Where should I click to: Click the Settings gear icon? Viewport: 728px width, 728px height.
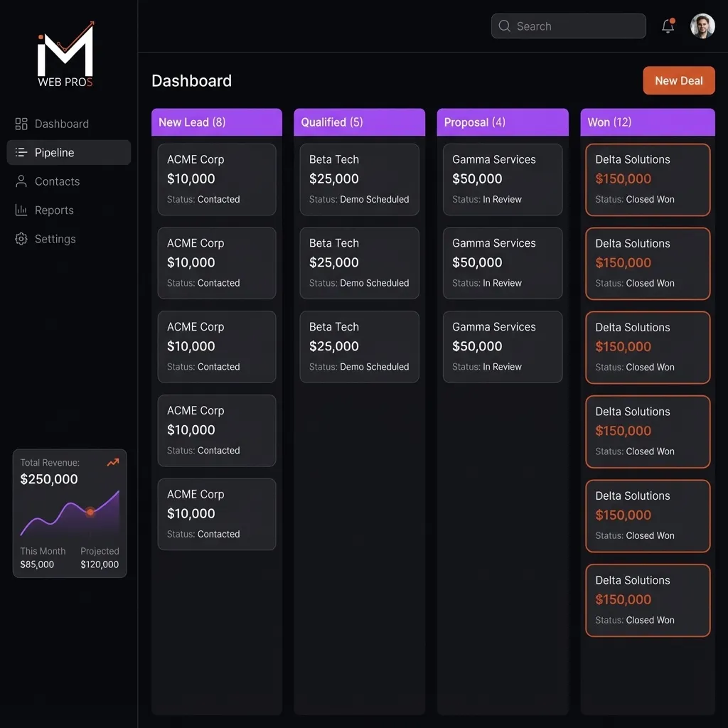tap(21, 239)
